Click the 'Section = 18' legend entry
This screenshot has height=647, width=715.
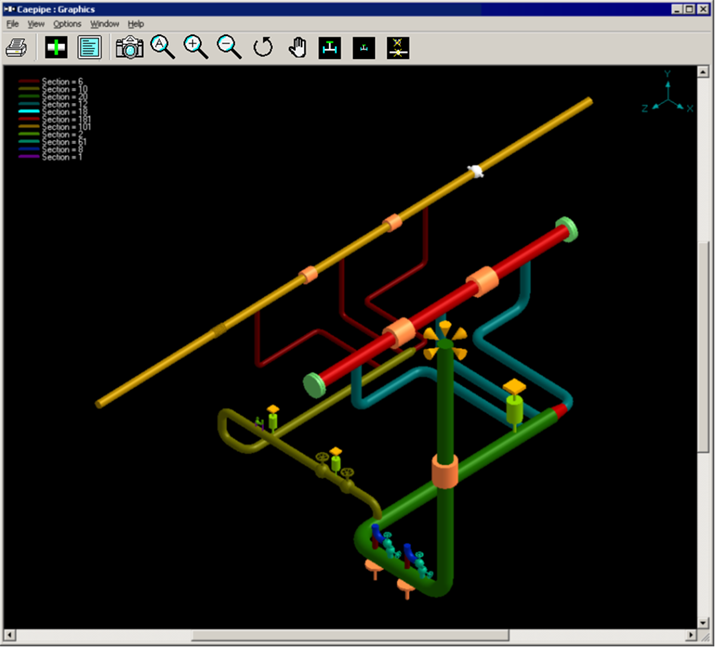(x=53, y=112)
